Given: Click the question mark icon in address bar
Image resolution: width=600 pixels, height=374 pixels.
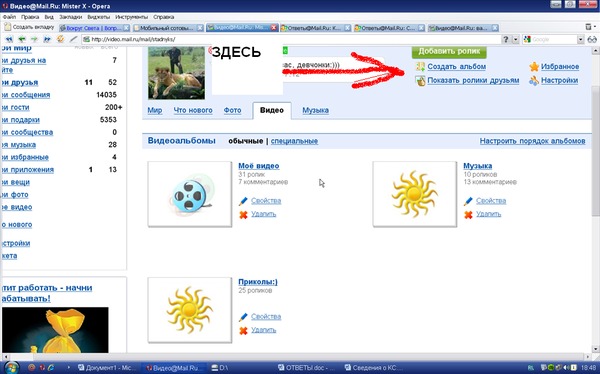Looking at the screenshot, I should point(505,39).
